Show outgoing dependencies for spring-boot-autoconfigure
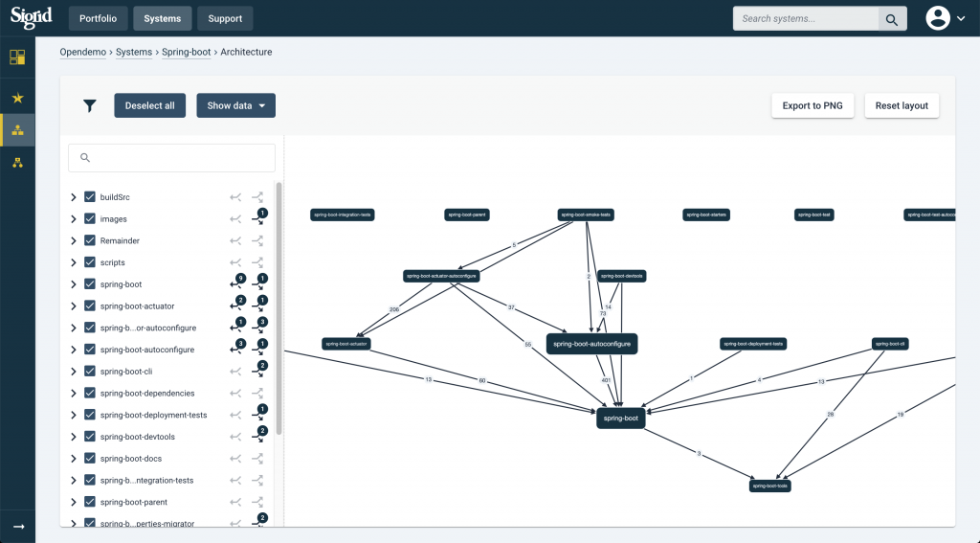980x543 pixels. (258, 348)
